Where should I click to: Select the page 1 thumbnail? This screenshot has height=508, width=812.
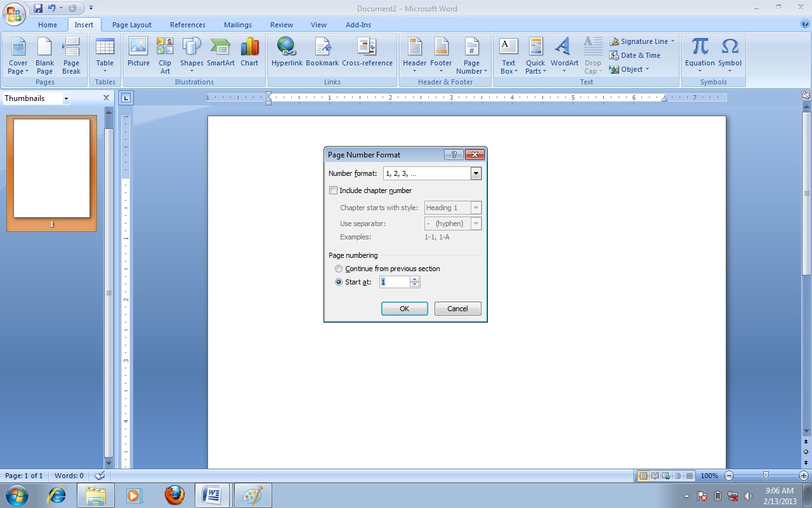tap(51, 173)
